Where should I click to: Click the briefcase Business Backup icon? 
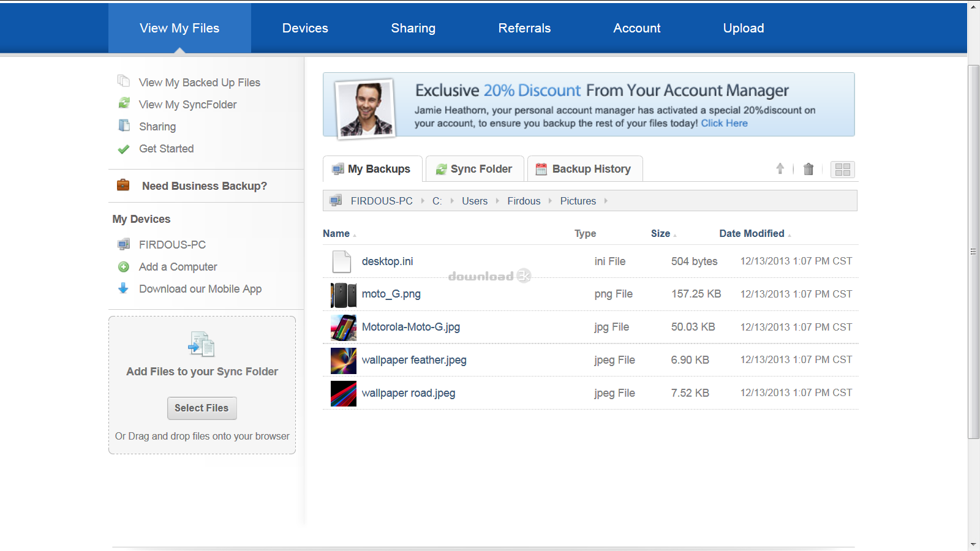(x=123, y=185)
